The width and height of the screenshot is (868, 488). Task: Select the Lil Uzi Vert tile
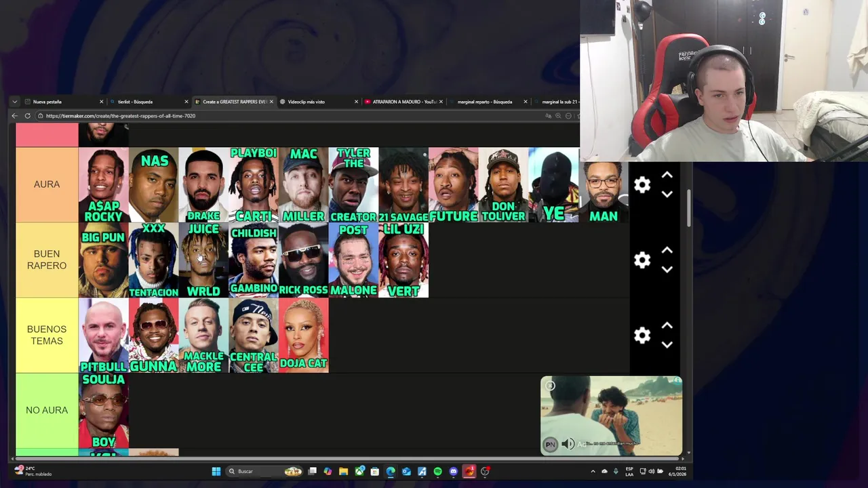click(x=403, y=260)
